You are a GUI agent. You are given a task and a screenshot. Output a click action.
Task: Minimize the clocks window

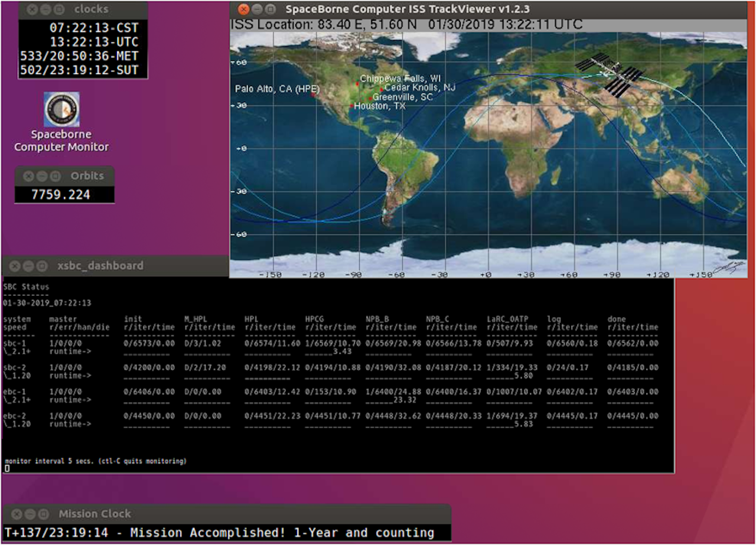tap(45, 9)
